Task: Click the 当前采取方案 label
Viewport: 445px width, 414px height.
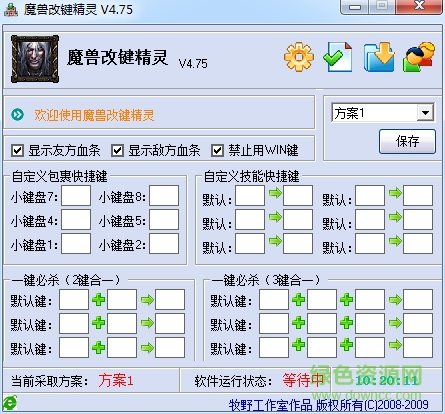Action: [49, 381]
